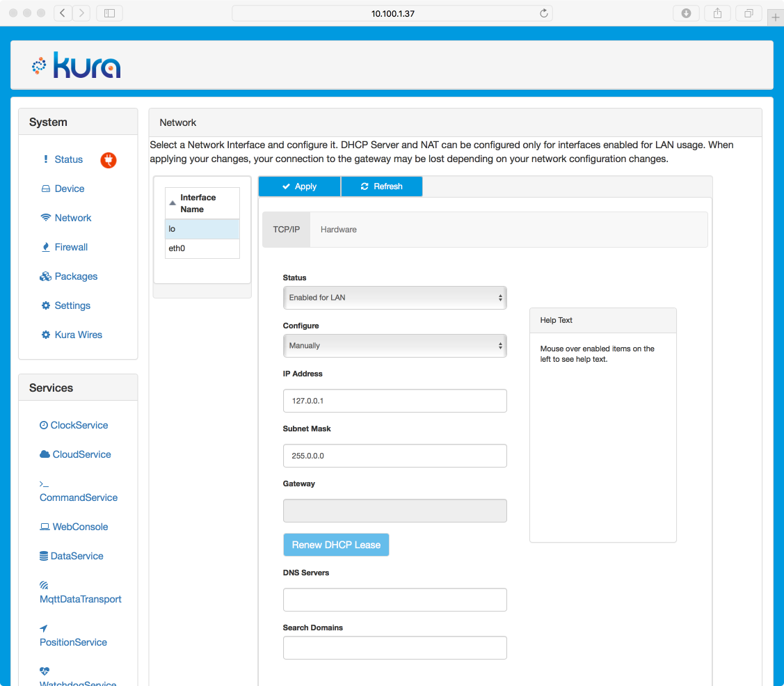This screenshot has height=686, width=784.
Task: Click the Subnet Mask field
Action: pyautogui.click(x=394, y=456)
